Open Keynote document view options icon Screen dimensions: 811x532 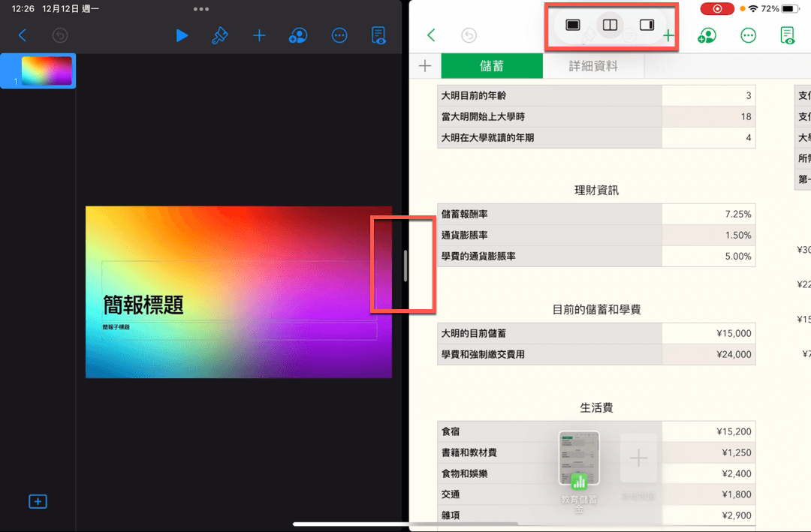pyautogui.click(x=378, y=35)
